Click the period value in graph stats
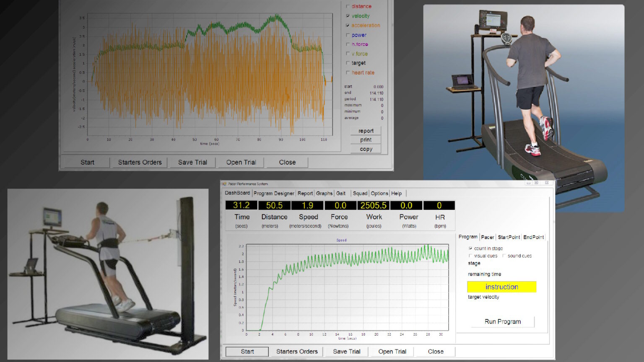Image resolution: width=644 pixels, height=362 pixels. point(377,99)
